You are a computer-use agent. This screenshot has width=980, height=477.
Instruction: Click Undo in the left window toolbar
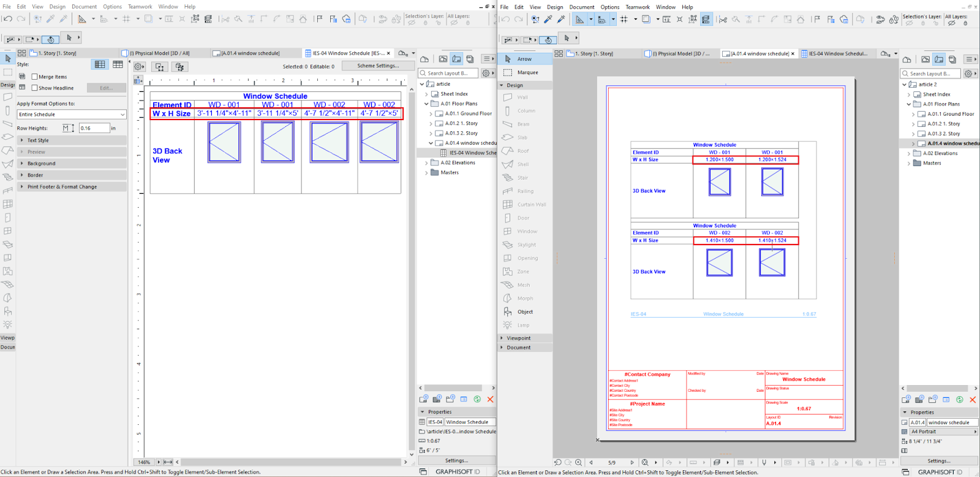7,19
